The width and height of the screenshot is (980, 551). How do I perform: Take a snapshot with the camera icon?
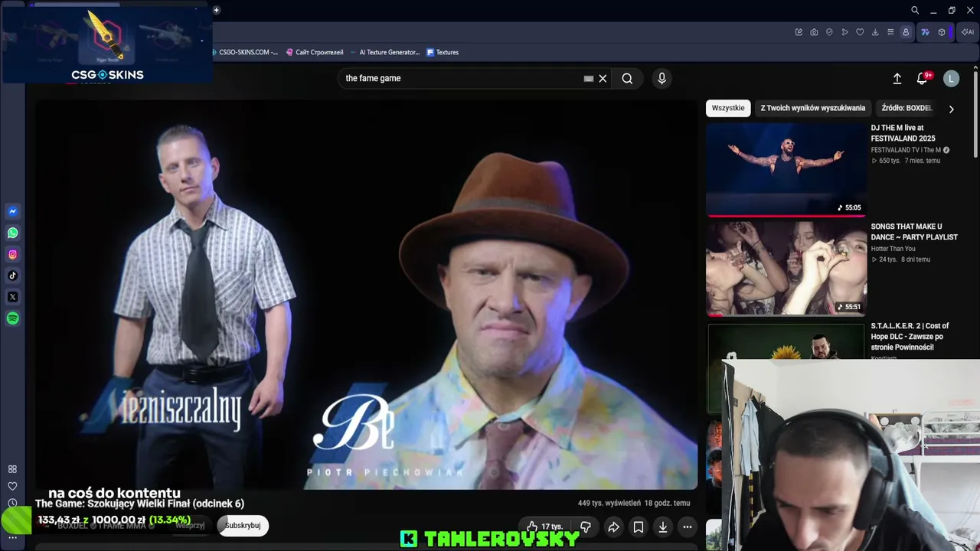pos(814,32)
